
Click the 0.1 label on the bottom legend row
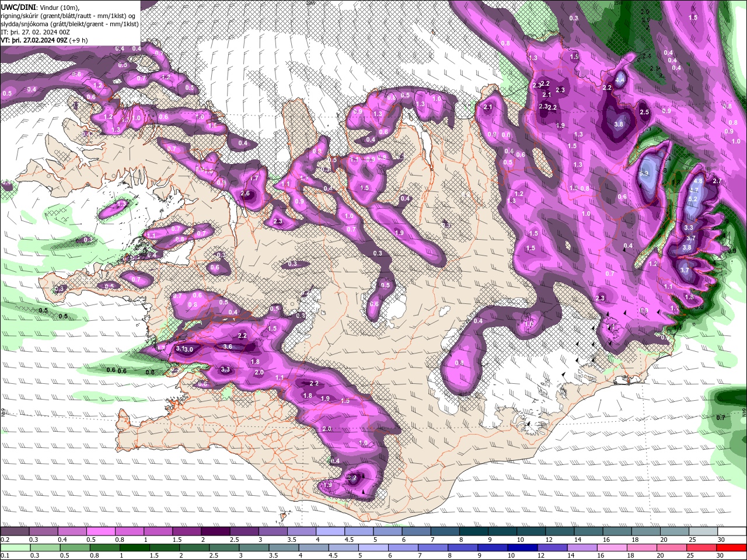[x=5, y=555]
